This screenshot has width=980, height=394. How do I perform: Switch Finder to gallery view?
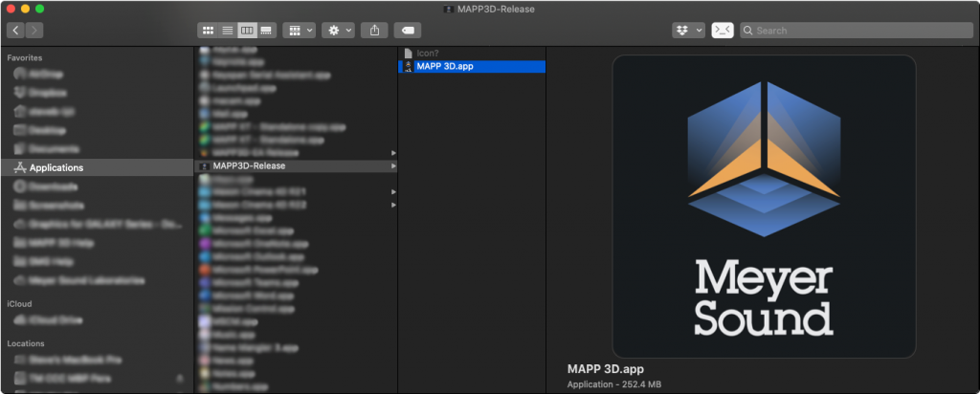tap(267, 30)
